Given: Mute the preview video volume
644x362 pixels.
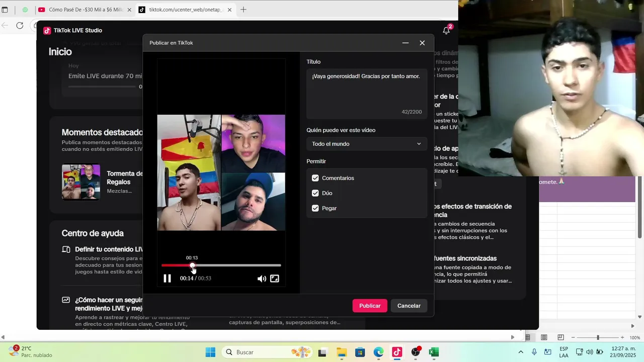Looking at the screenshot, I should [262, 279].
